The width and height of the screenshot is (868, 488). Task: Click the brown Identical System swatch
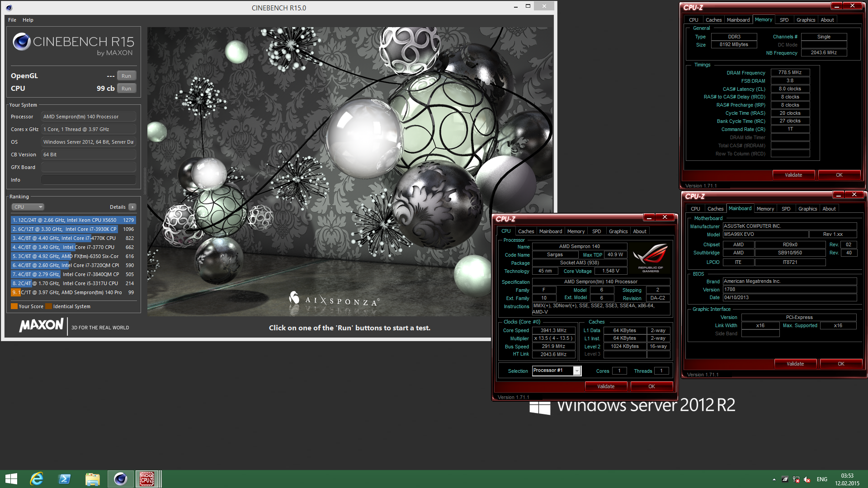(48, 306)
